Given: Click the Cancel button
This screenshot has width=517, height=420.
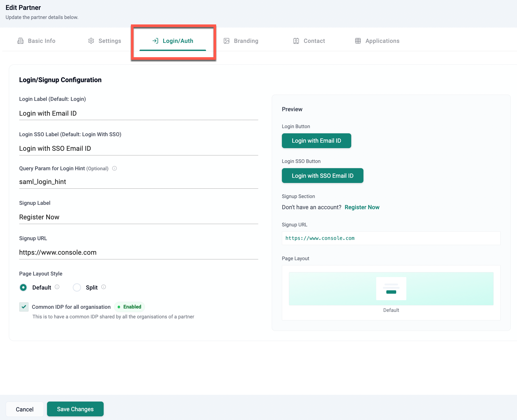Looking at the screenshot, I should point(25,409).
